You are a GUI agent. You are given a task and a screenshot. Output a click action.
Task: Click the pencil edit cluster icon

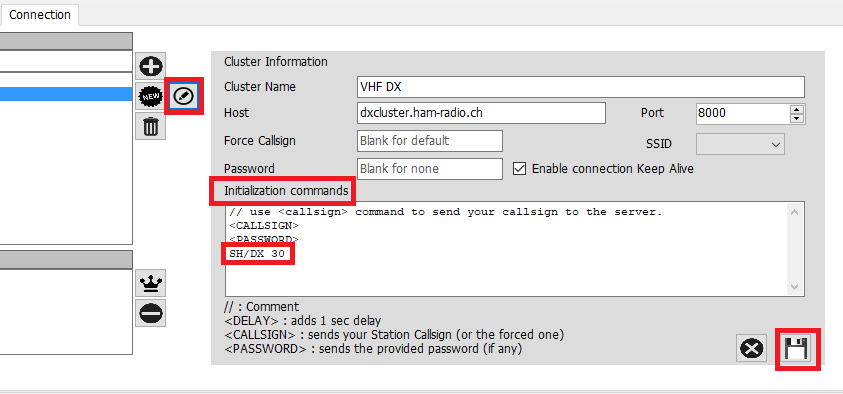(184, 97)
